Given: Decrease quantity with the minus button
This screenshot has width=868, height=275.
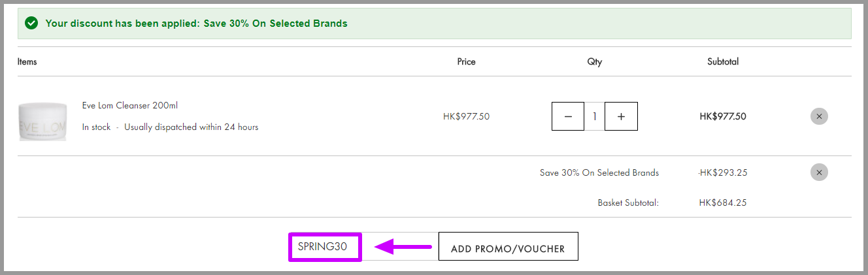Looking at the screenshot, I should click(x=568, y=116).
